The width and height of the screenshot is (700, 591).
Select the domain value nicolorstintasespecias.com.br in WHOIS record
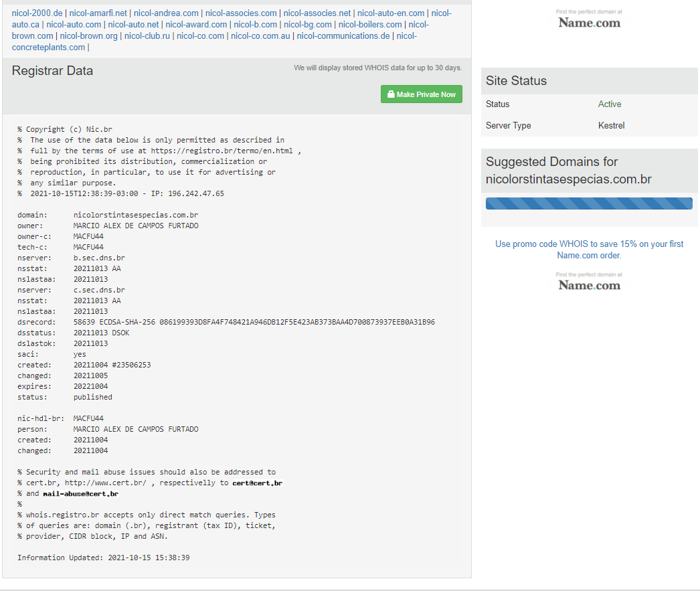(x=136, y=215)
